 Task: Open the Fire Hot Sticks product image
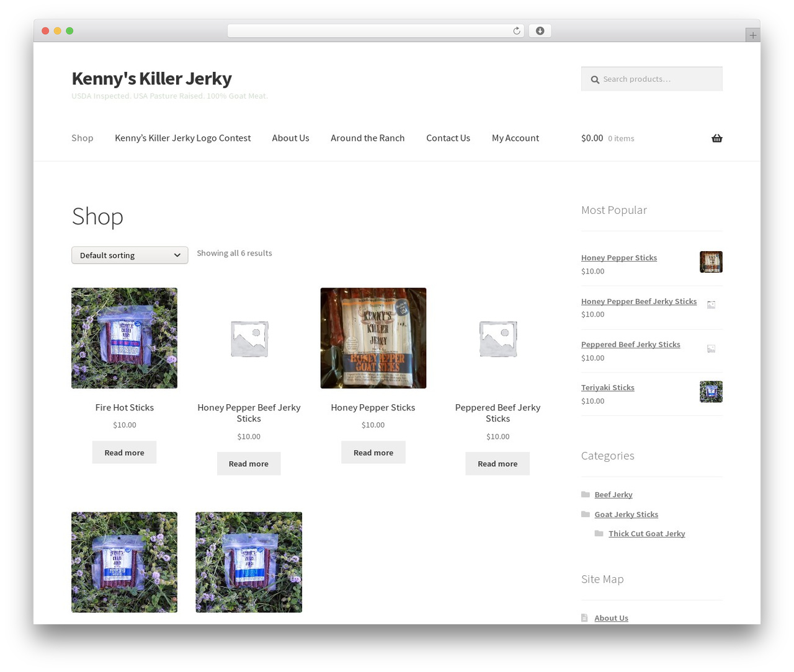coord(124,338)
